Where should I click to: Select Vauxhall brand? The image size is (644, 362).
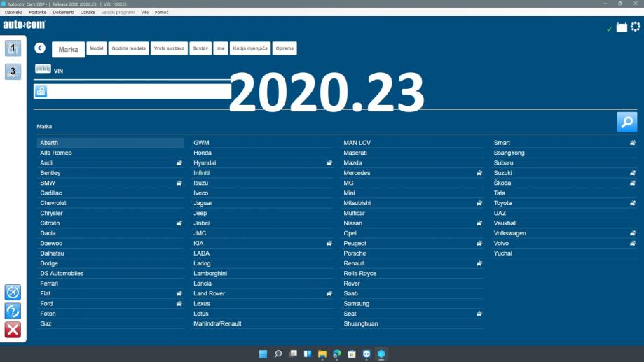tap(564, 223)
